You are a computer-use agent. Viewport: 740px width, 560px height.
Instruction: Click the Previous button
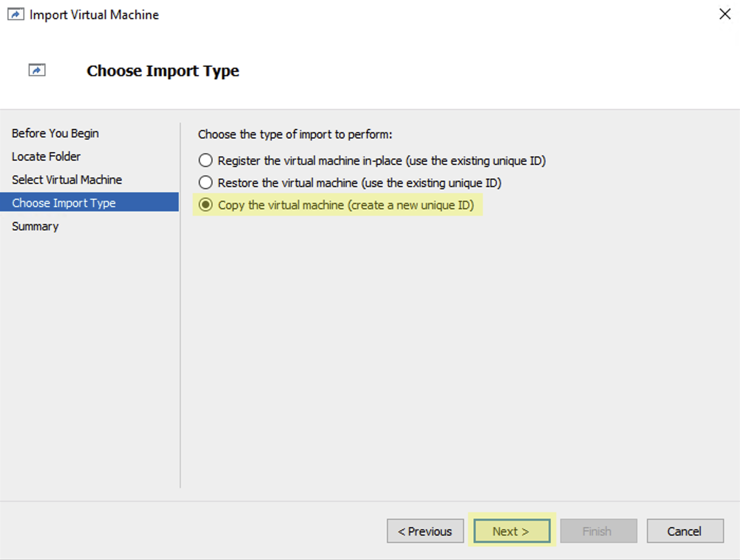[425, 531]
